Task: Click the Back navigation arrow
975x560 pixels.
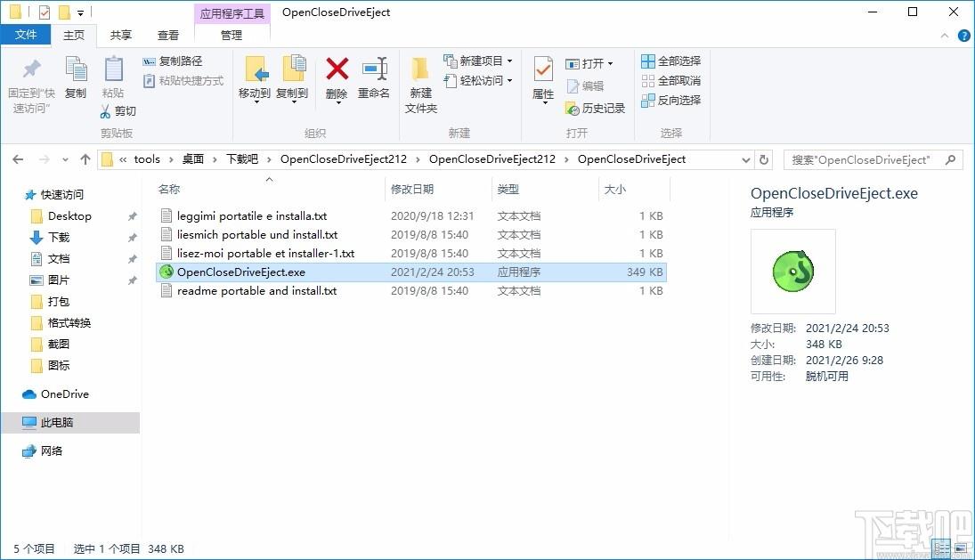Action: click(18, 159)
